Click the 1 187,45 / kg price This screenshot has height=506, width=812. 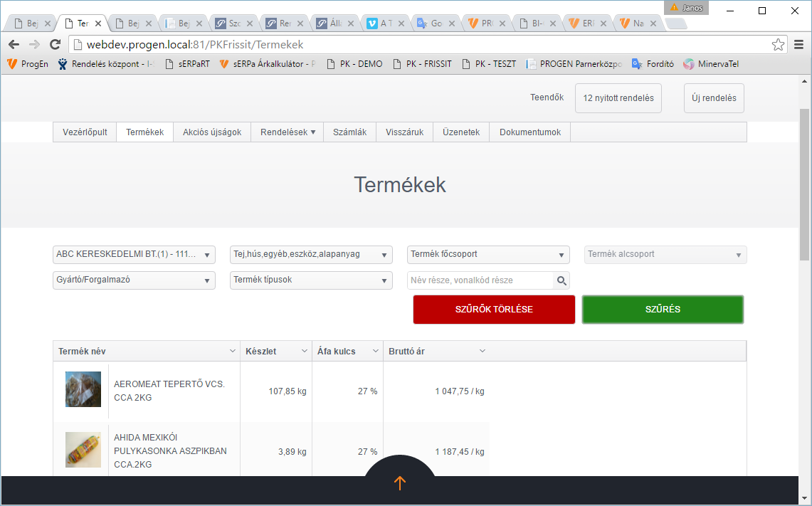click(x=460, y=452)
